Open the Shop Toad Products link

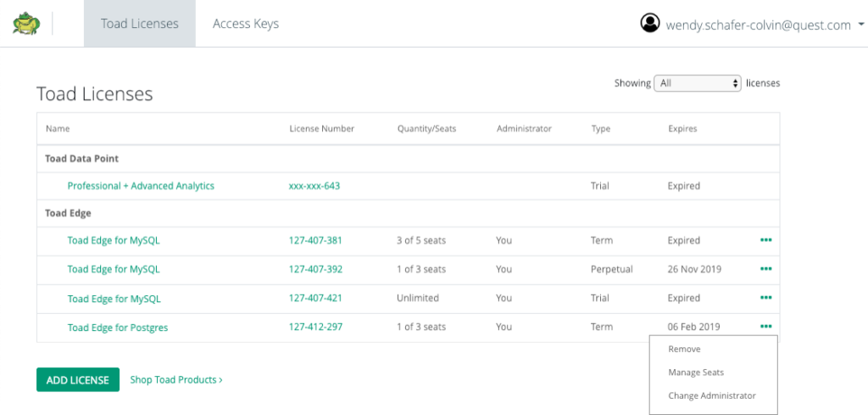(176, 379)
